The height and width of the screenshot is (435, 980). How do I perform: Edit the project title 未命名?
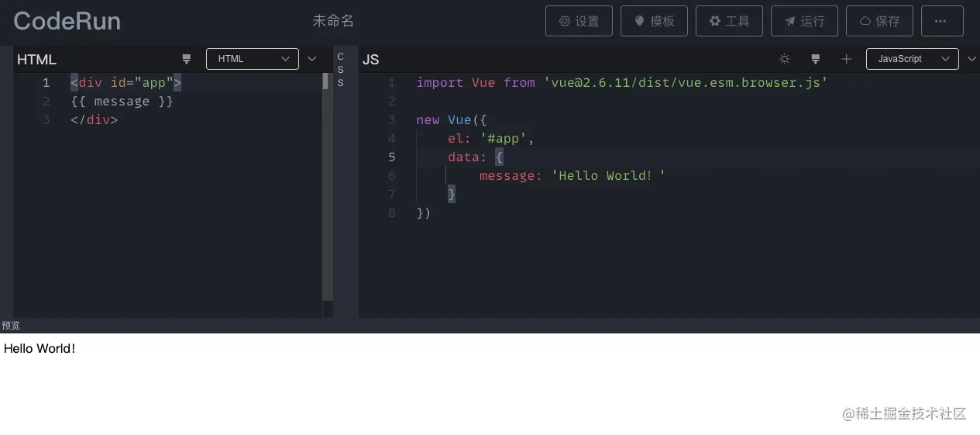[x=333, y=21]
